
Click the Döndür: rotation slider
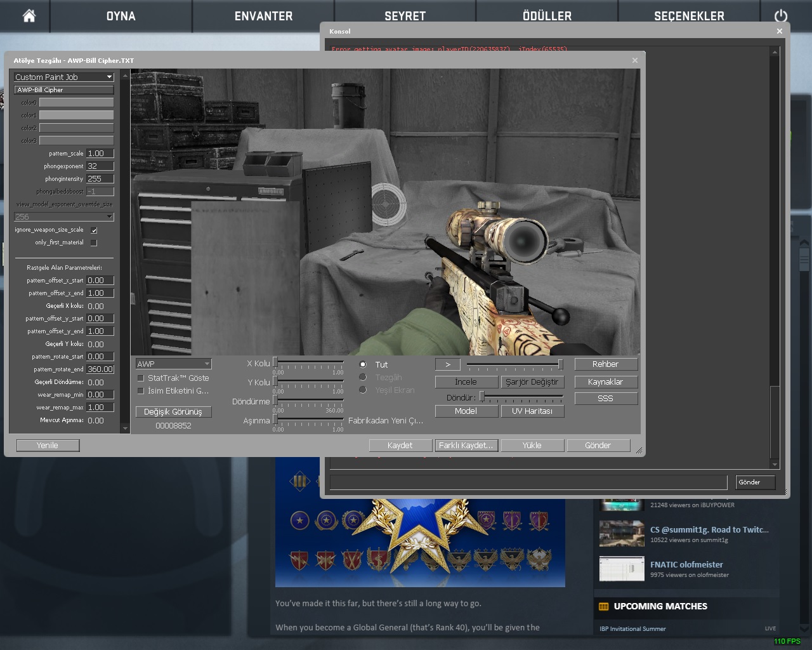click(521, 397)
